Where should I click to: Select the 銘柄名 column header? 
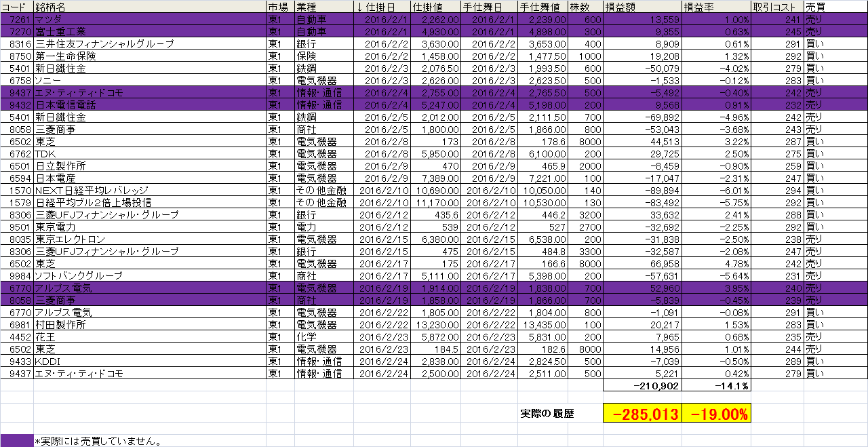point(150,7)
